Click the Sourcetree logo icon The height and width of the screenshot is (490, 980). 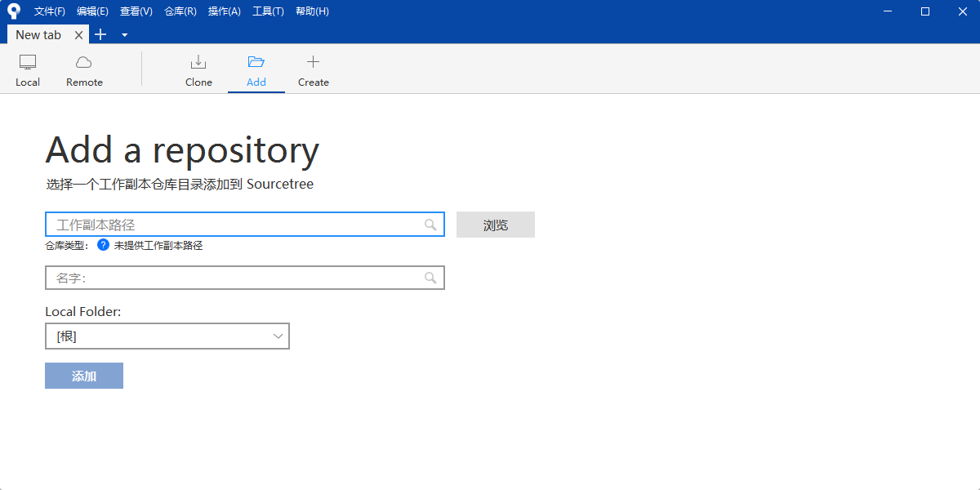click(x=13, y=11)
